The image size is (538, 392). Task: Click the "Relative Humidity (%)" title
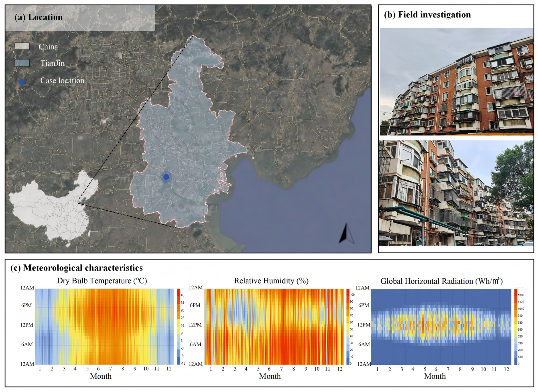coord(271,281)
